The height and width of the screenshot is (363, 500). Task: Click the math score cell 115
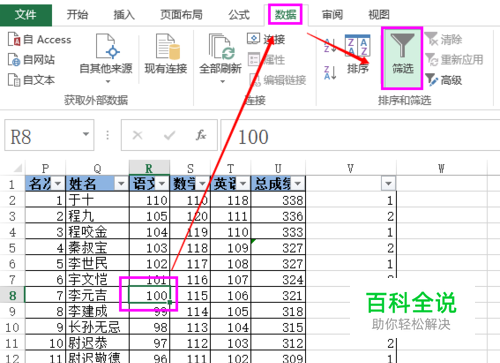(190, 295)
